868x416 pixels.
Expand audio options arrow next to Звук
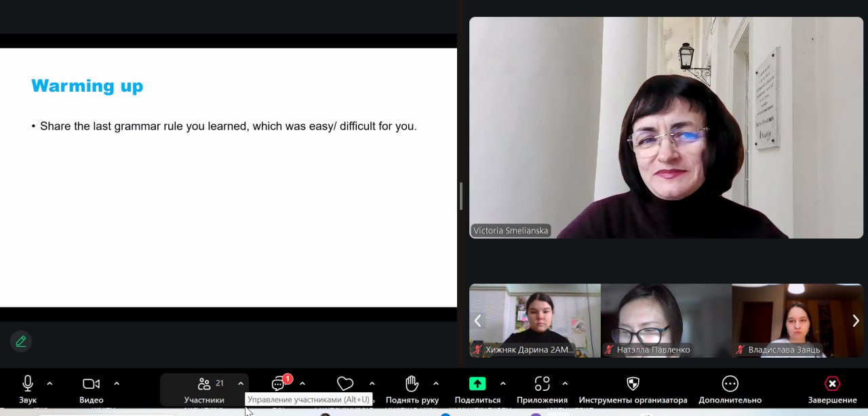point(50,383)
